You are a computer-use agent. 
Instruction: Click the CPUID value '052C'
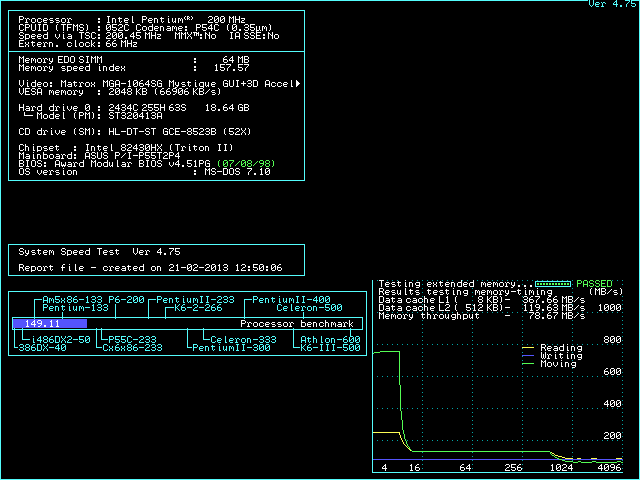pyautogui.click(x=117, y=28)
